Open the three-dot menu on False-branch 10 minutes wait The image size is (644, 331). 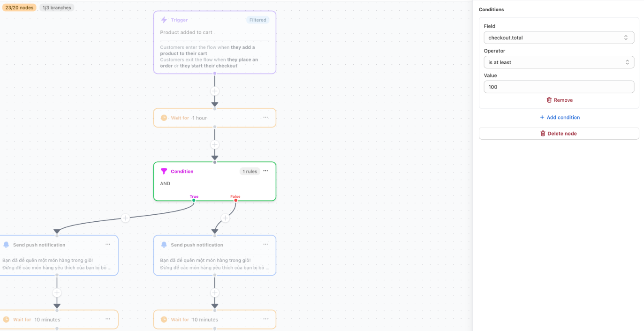[265, 319]
